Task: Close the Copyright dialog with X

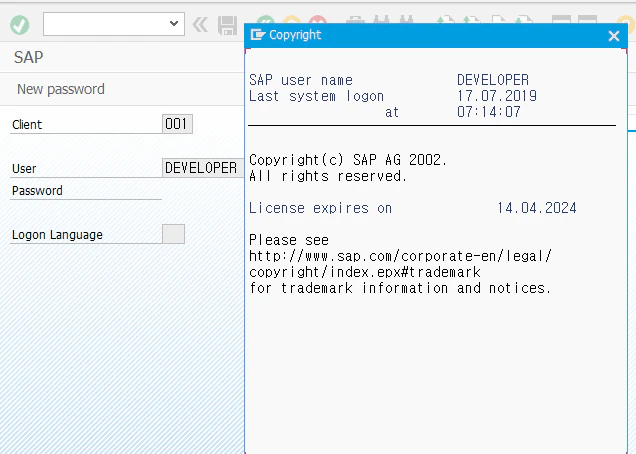Action: point(614,36)
